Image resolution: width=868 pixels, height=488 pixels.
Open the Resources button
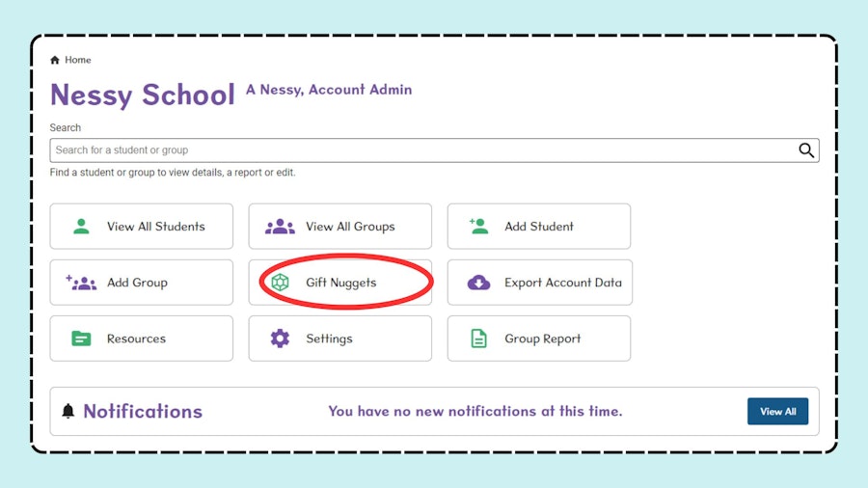click(x=141, y=339)
